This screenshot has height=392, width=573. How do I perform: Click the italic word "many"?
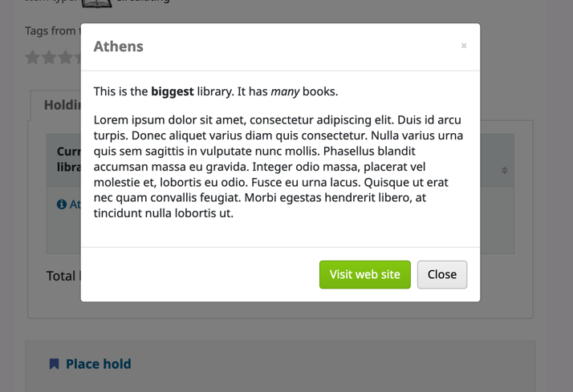point(285,91)
